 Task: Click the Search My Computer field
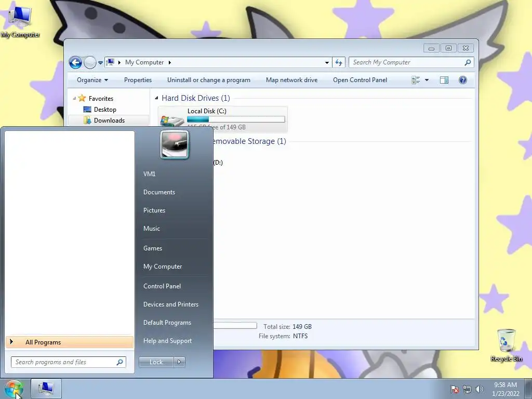[407, 62]
